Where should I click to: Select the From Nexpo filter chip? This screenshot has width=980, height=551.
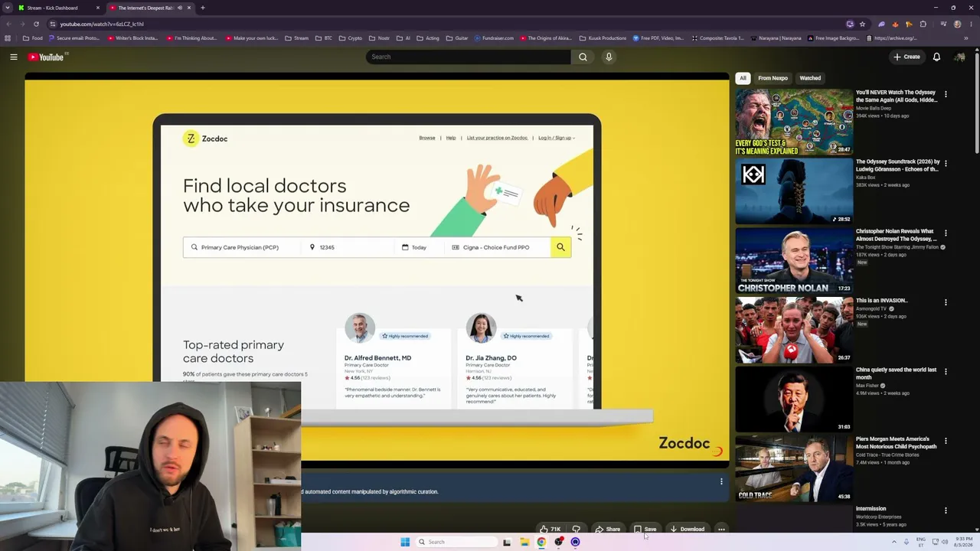point(773,78)
